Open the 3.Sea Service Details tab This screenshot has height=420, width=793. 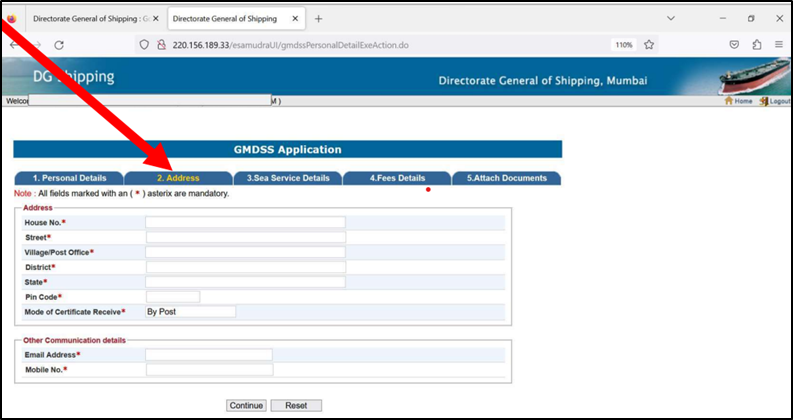(288, 178)
